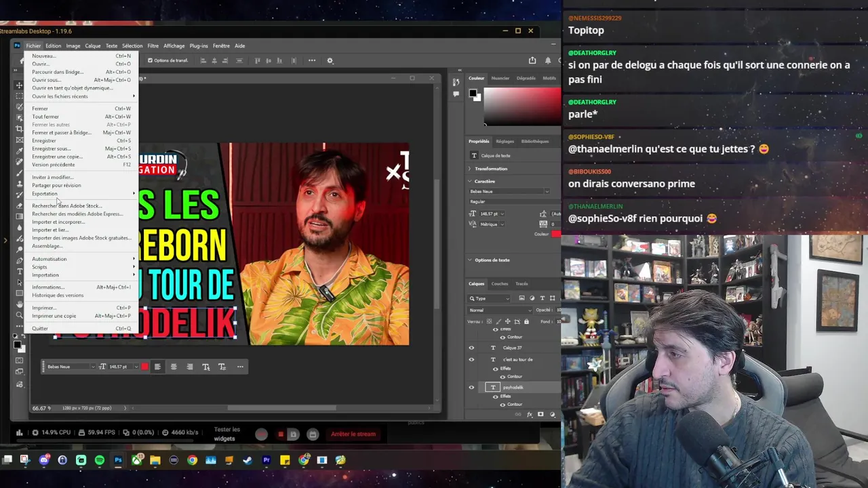Viewport: 868px width, 488px height.
Task: Filter layers by pixel image icon
Action: 521,298
